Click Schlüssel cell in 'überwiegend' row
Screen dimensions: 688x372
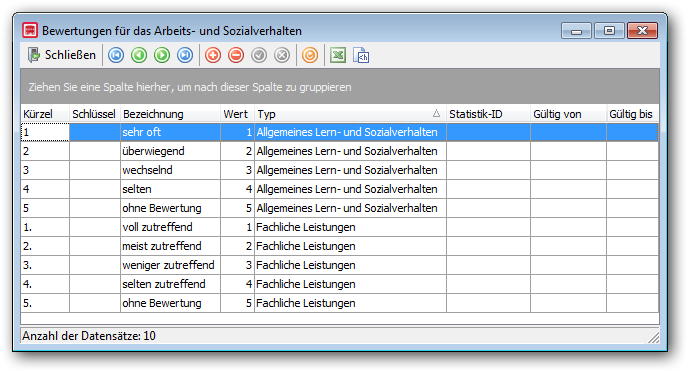tap(95, 151)
